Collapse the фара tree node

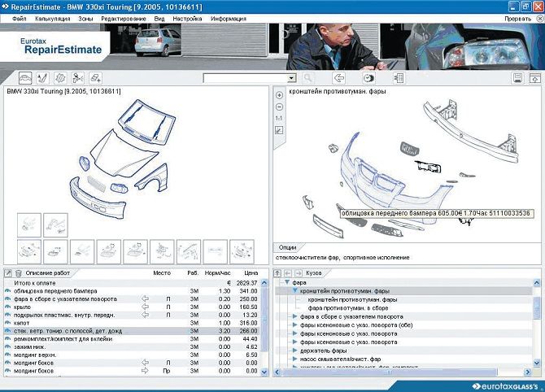click(x=287, y=282)
